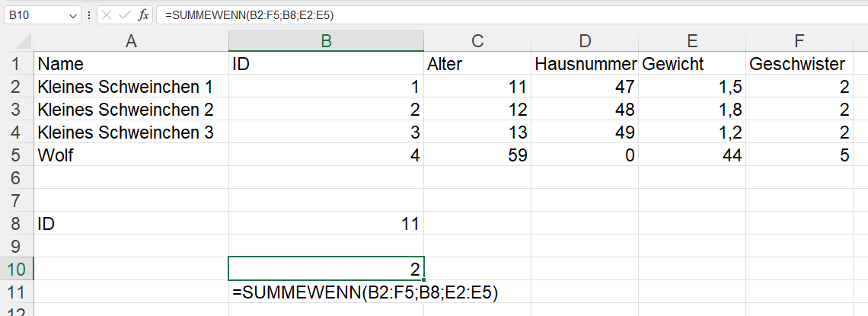Select row 10 header
The height and width of the screenshot is (316, 868).
[16, 269]
